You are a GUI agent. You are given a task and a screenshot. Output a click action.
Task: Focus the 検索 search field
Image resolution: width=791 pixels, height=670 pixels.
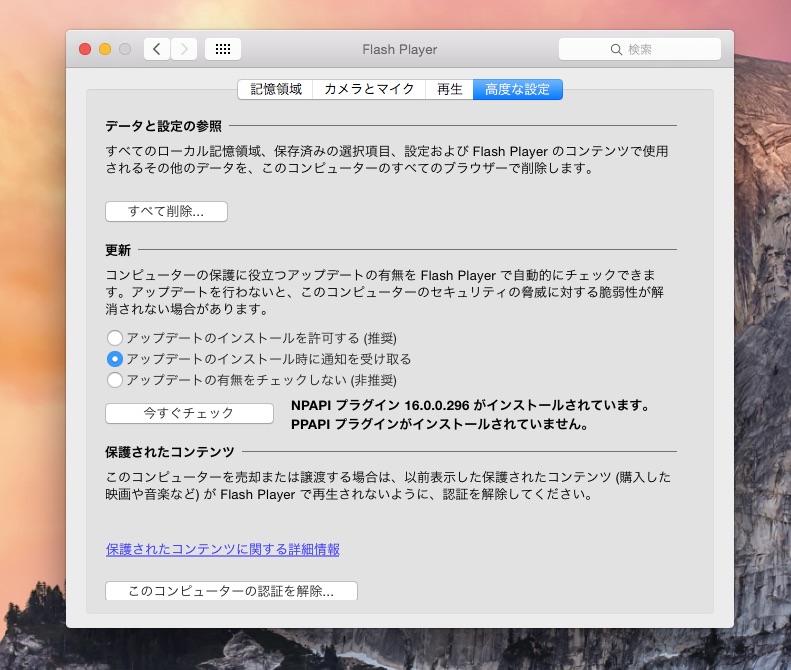point(640,49)
